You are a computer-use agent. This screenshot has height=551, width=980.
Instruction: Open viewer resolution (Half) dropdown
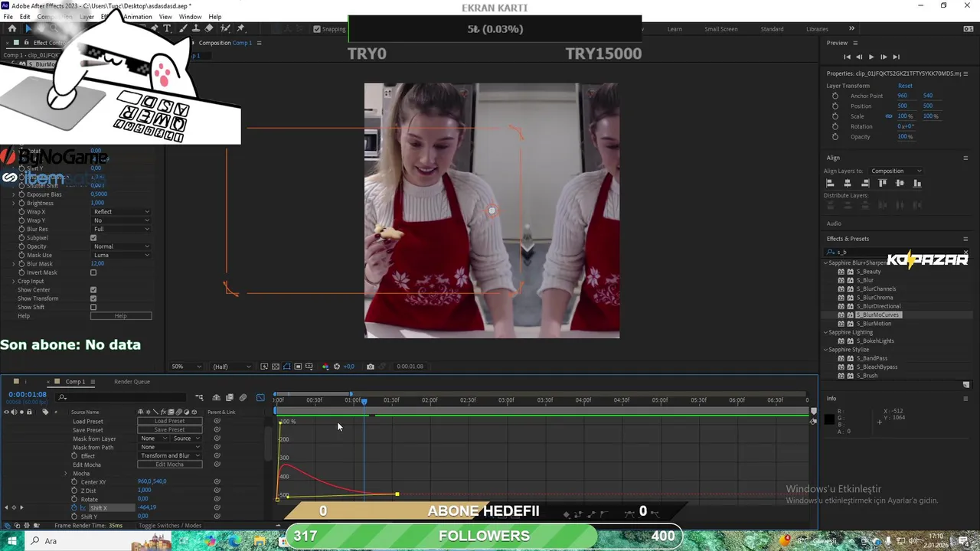coord(231,367)
